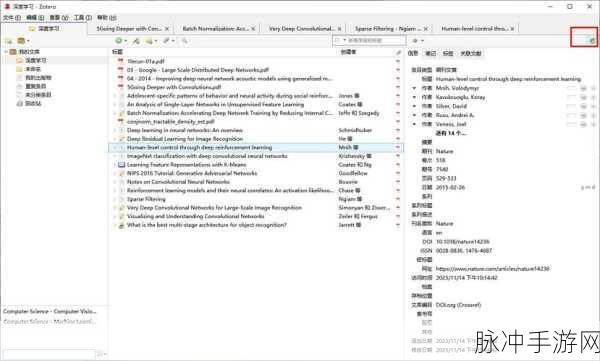
Task: Open the 查看 menu
Action: [59, 18]
